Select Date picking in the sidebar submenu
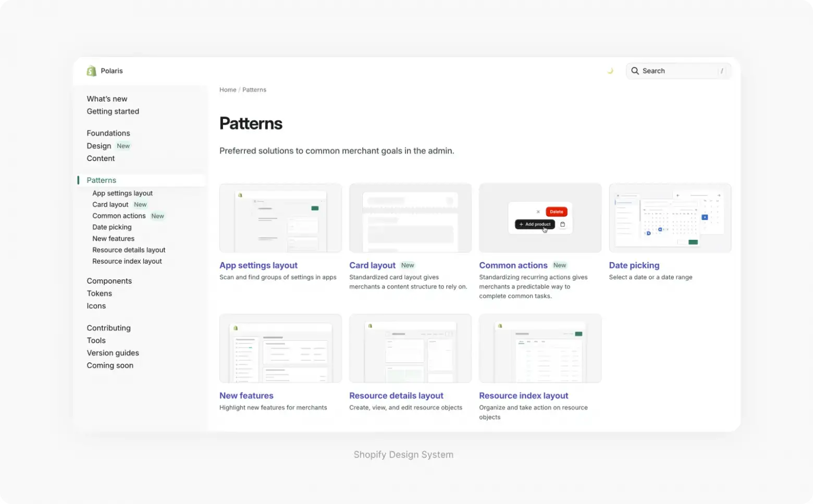The height and width of the screenshot is (504, 813). pyautogui.click(x=112, y=227)
